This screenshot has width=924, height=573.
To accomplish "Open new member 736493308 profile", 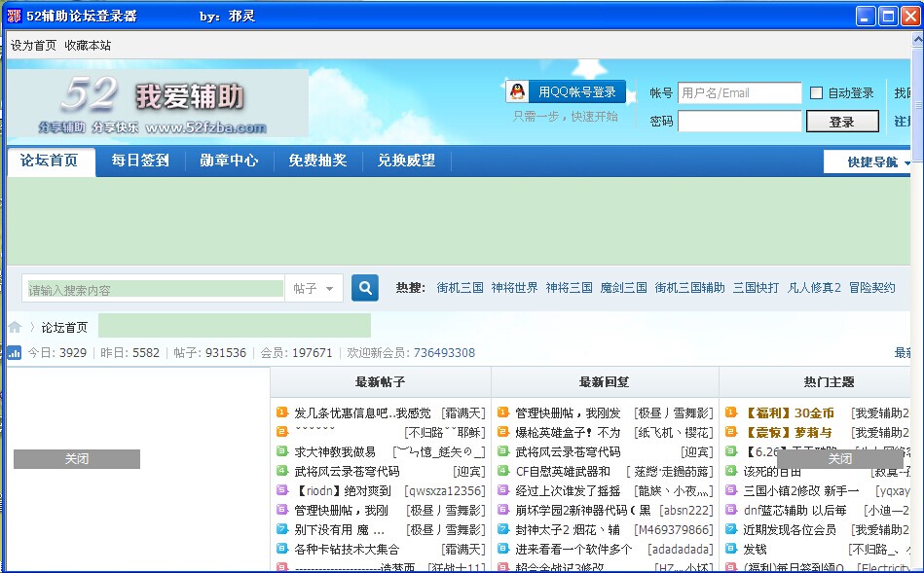I will 444,353.
